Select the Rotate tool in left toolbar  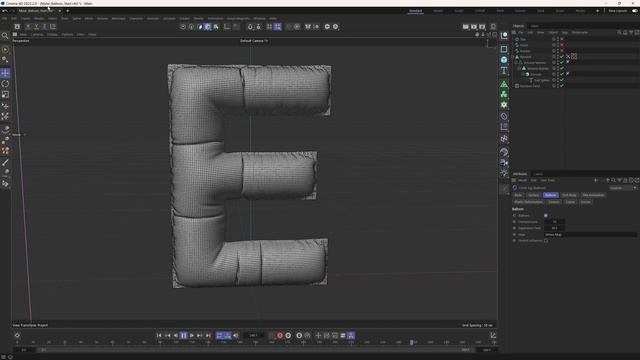(5, 84)
